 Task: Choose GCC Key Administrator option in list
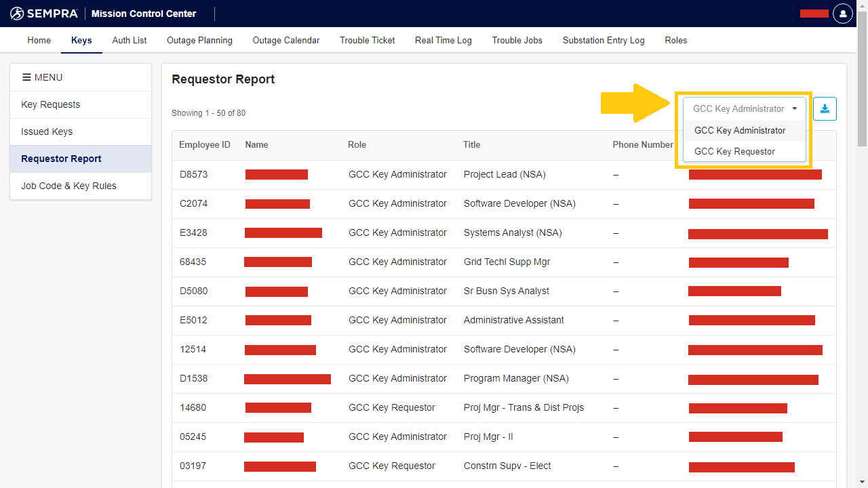[x=740, y=131]
